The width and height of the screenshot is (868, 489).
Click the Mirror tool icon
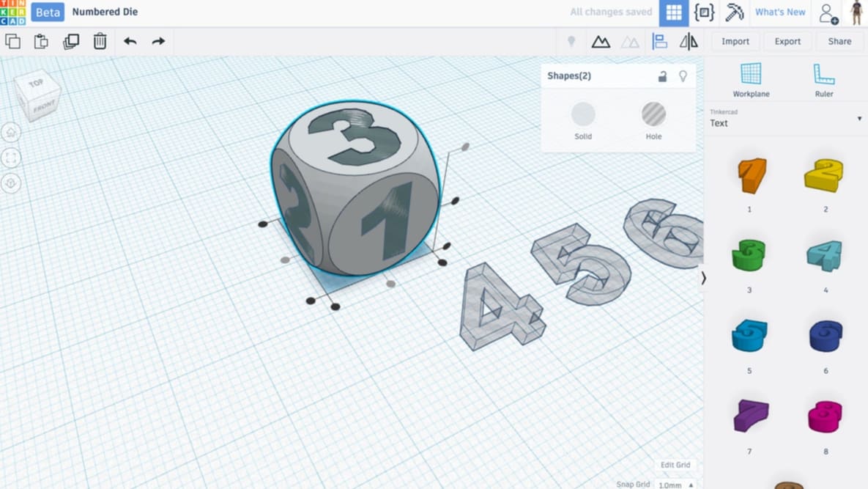click(x=687, y=41)
